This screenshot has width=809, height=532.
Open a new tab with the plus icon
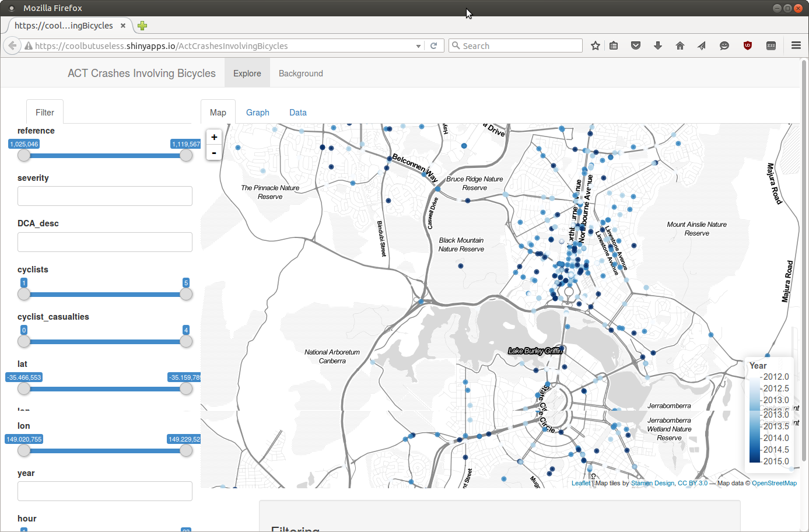(142, 26)
